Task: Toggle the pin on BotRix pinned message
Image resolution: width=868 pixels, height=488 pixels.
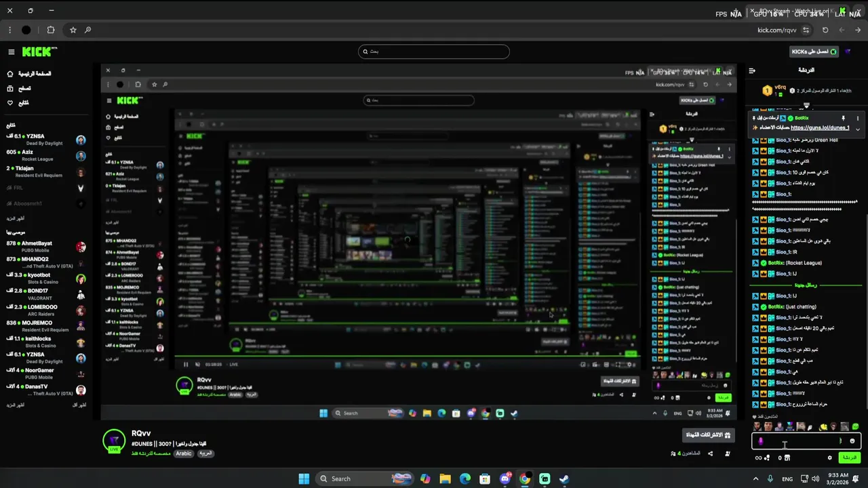Action: coord(844,119)
